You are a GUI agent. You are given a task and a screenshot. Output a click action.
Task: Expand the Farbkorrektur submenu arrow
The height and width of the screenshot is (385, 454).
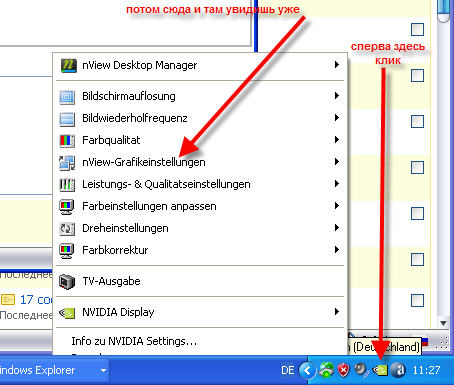pos(337,250)
